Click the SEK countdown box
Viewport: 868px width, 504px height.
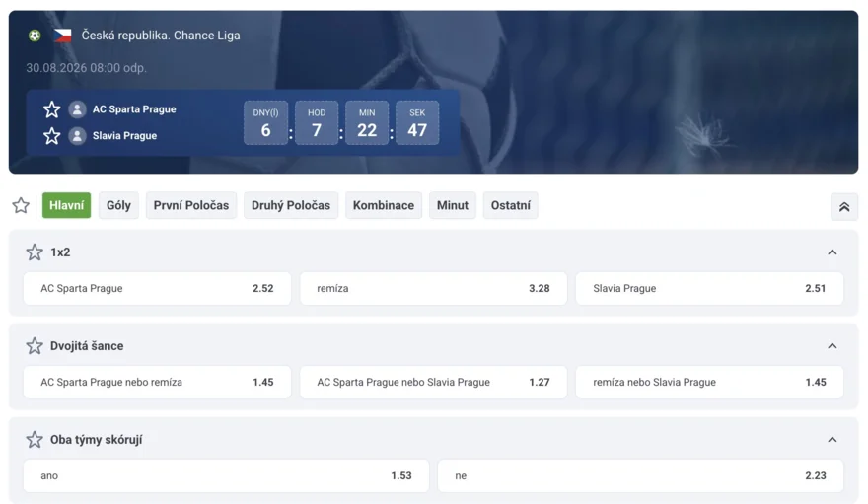(x=417, y=123)
